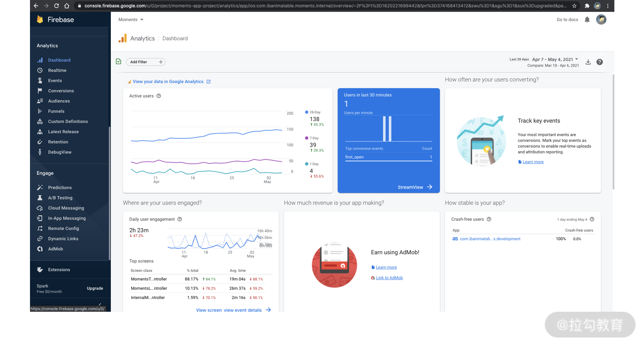Click Learn more under Earn using AdMob
Viewport: 644px width, 346px height.
click(386, 267)
